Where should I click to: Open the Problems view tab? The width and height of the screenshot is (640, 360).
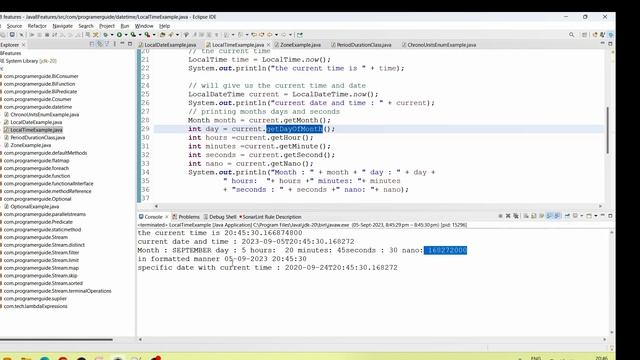(x=186, y=217)
